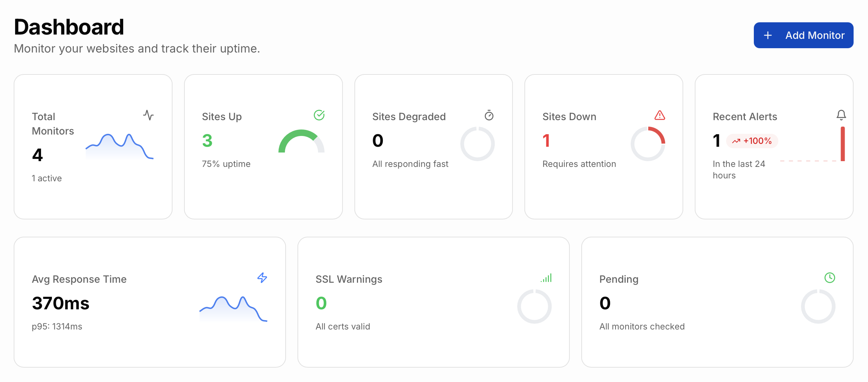Image resolution: width=868 pixels, height=382 pixels.
Task: Select the p95: 1314ms statistic text
Action: click(x=57, y=326)
